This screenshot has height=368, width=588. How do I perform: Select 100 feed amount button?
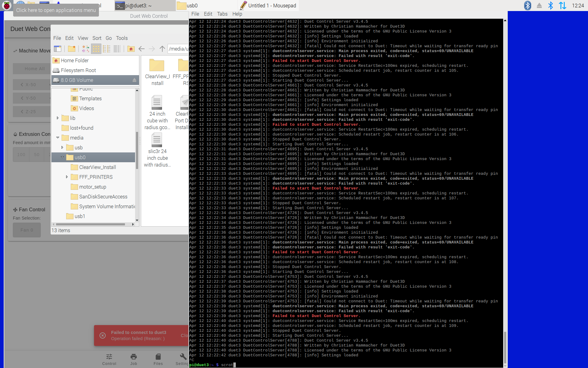point(21,155)
